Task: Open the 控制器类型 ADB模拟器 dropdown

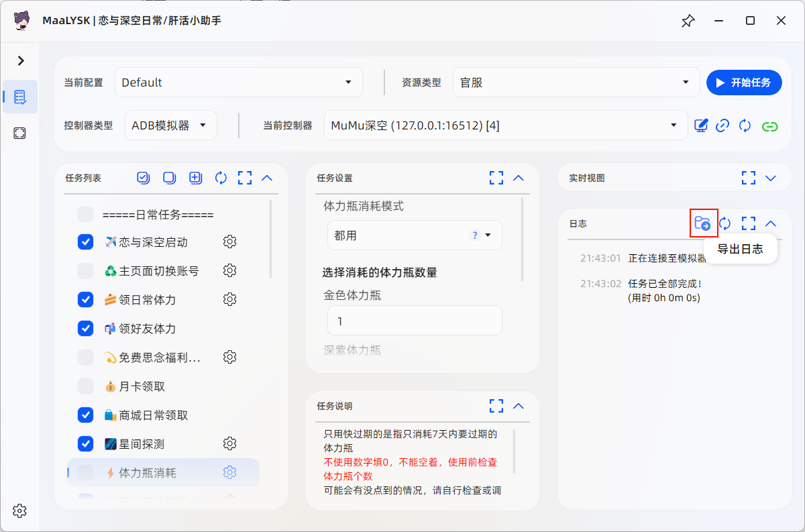Action: pyautogui.click(x=170, y=125)
